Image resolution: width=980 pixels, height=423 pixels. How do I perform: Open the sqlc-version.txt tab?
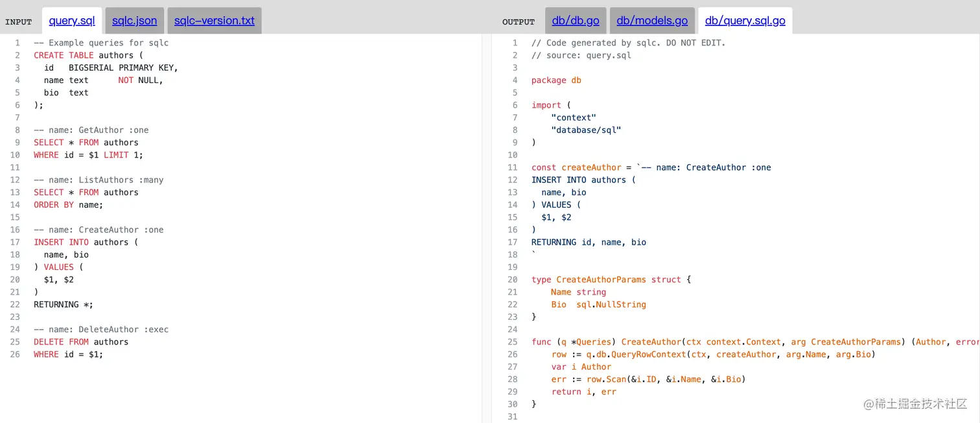click(x=215, y=21)
